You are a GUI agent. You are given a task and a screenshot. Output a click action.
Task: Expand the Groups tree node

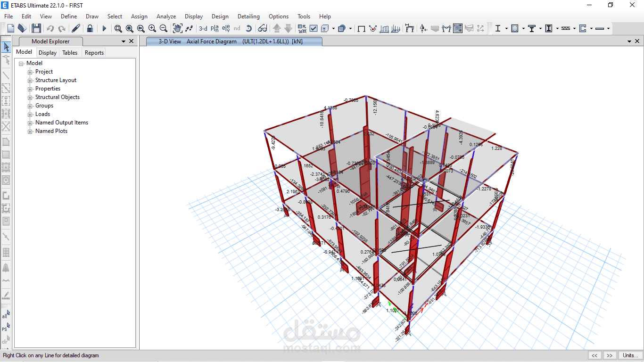coord(30,106)
